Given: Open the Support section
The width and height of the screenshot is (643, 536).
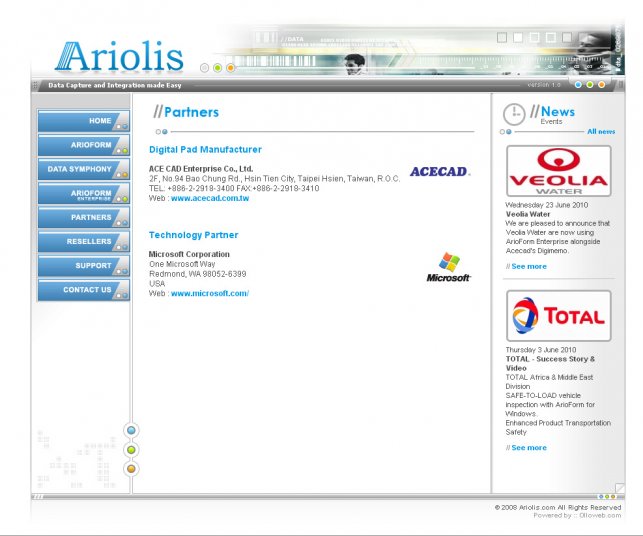Looking at the screenshot, I should tap(82, 266).
